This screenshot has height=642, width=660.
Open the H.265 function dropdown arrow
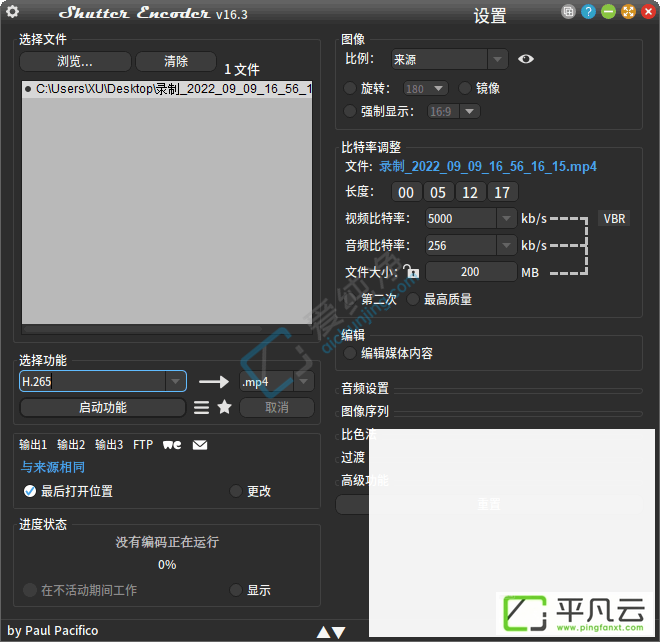coord(175,382)
